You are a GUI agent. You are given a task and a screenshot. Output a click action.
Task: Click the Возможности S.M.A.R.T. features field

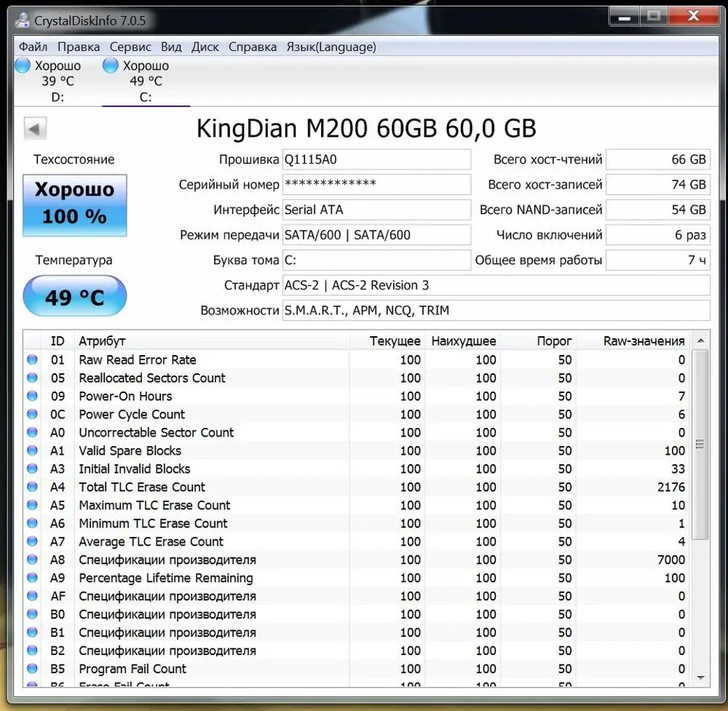(x=496, y=310)
